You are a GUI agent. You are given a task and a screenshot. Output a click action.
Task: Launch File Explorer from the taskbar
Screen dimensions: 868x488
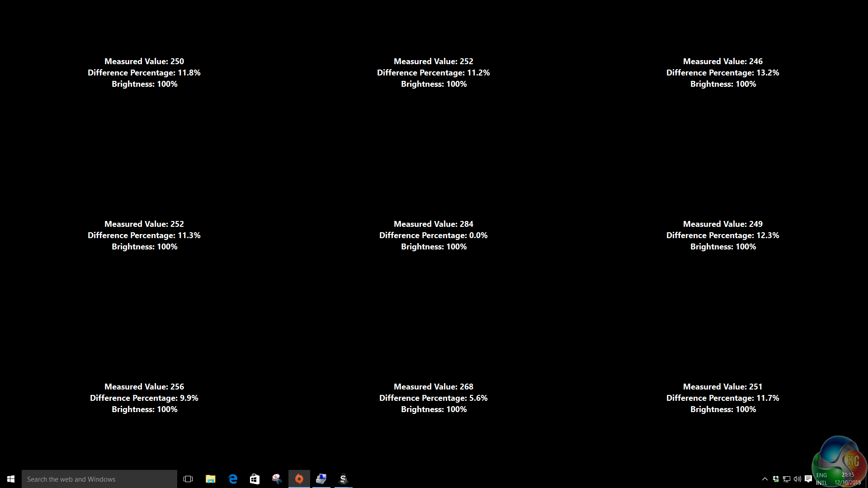[210, 479]
